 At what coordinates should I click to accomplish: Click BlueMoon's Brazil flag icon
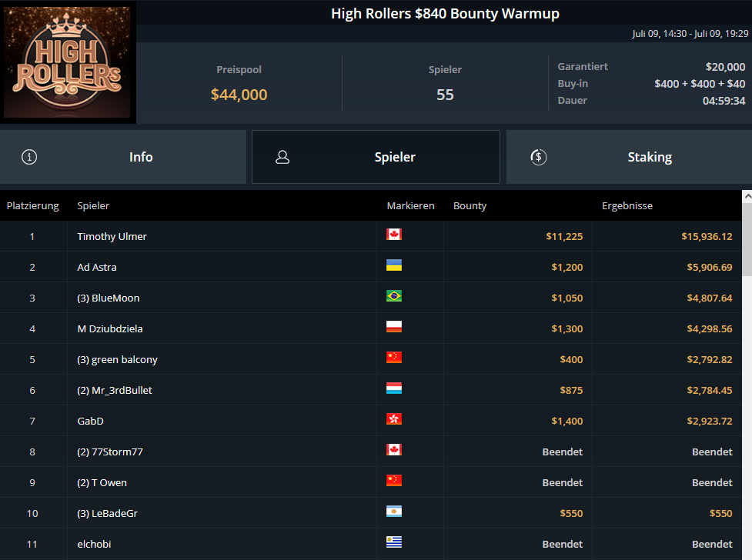pos(394,296)
